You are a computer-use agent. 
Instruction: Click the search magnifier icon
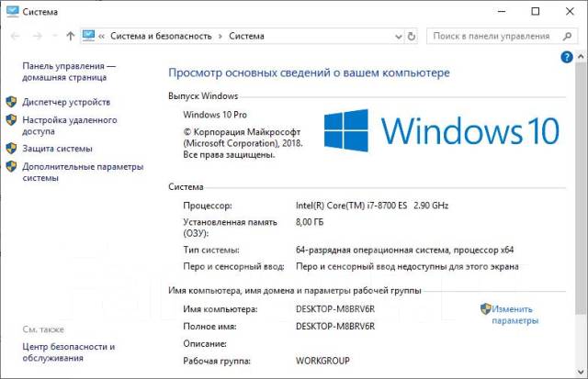(x=567, y=37)
